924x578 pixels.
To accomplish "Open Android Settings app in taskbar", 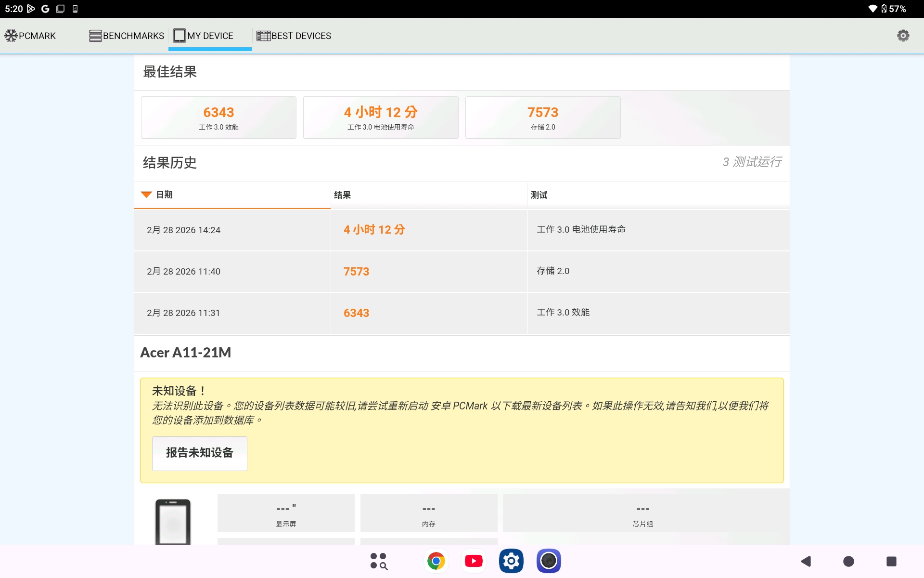I will click(x=511, y=561).
